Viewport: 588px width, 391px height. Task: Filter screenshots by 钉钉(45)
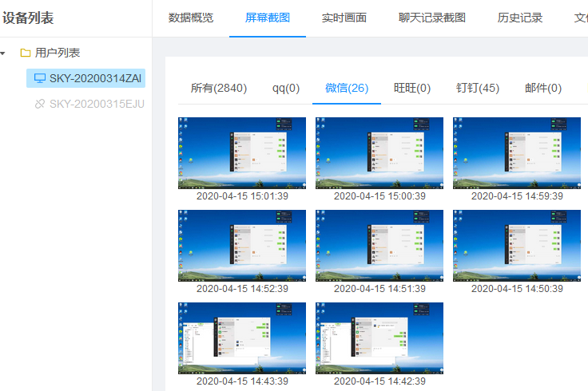pyautogui.click(x=478, y=88)
